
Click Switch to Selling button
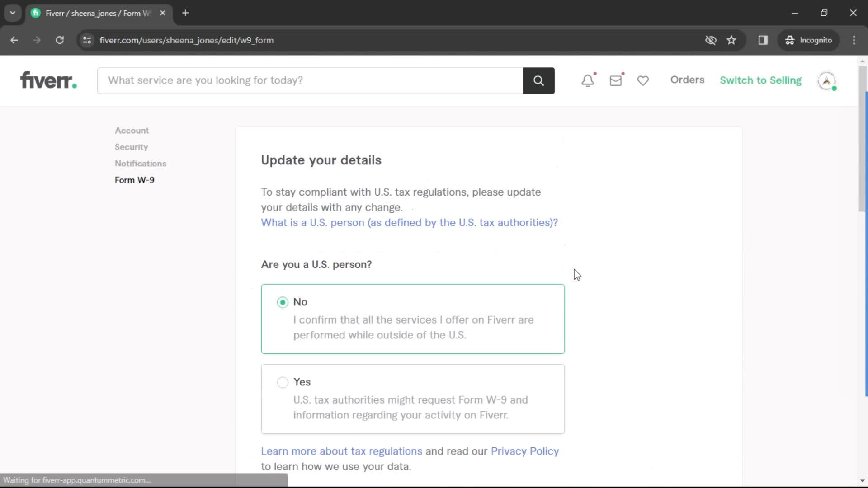pos(761,79)
